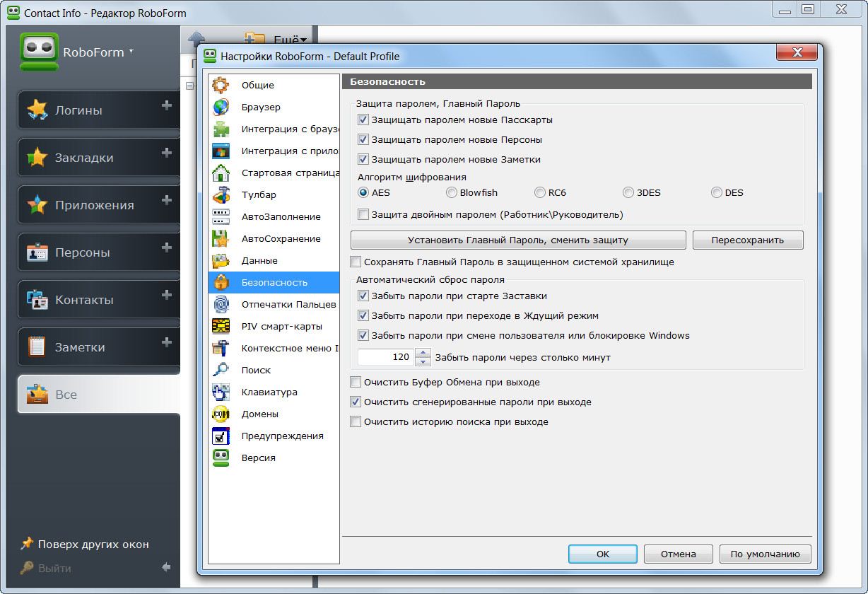Screen dimensions: 868x594
Task: Enable Защита двойным паролем checkbox
Action: pyautogui.click(x=363, y=214)
